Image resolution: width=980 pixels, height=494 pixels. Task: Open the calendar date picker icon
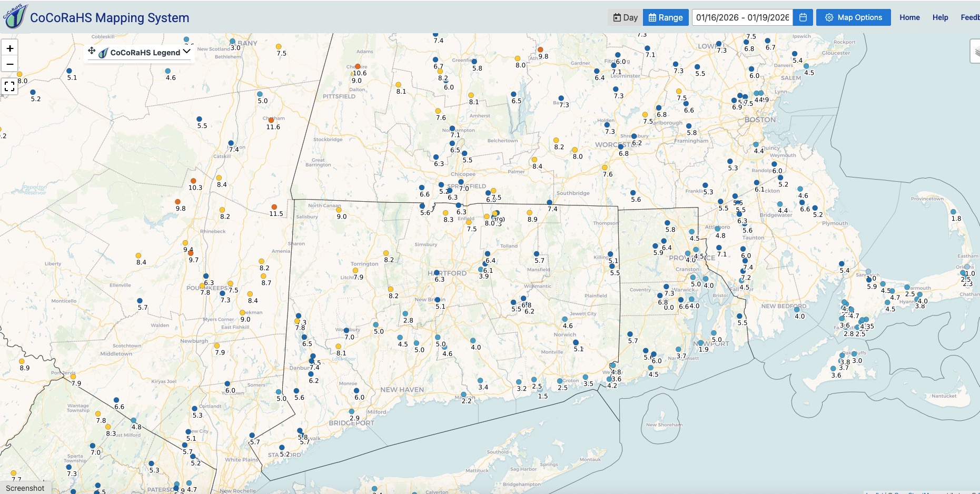point(803,17)
